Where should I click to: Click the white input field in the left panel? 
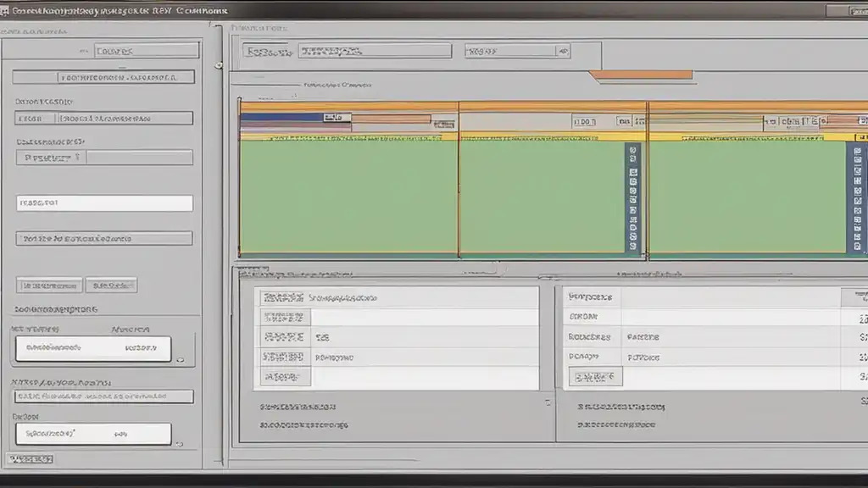click(x=105, y=203)
